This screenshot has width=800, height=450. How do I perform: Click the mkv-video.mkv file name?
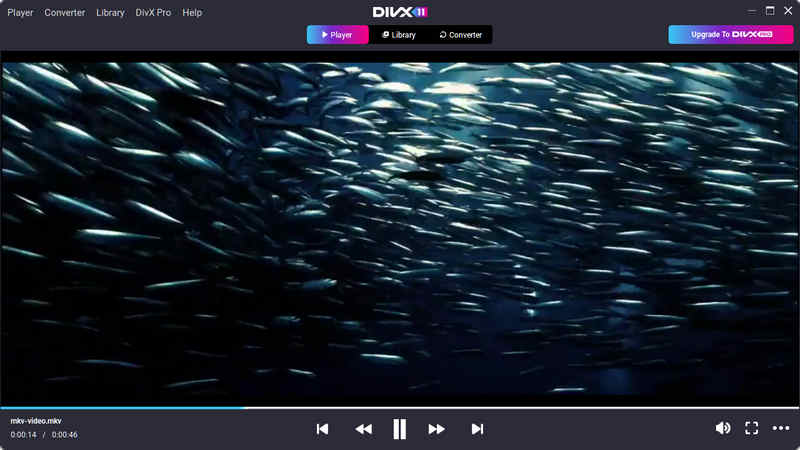[x=36, y=421]
